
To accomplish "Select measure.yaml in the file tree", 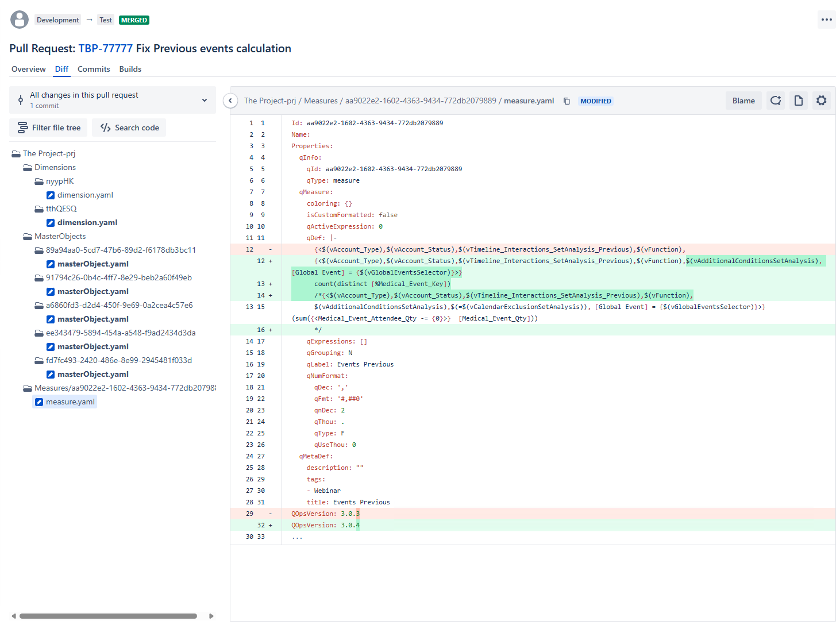I will pyautogui.click(x=70, y=402).
